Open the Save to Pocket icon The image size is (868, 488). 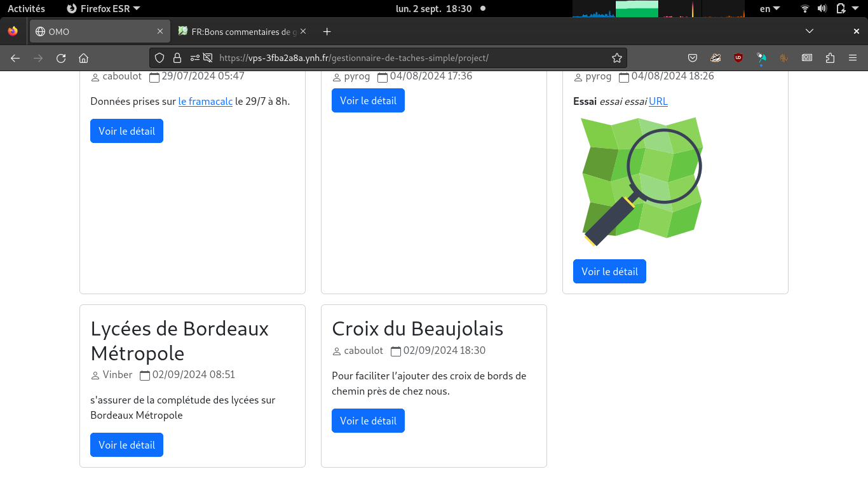[x=693, y=58]
